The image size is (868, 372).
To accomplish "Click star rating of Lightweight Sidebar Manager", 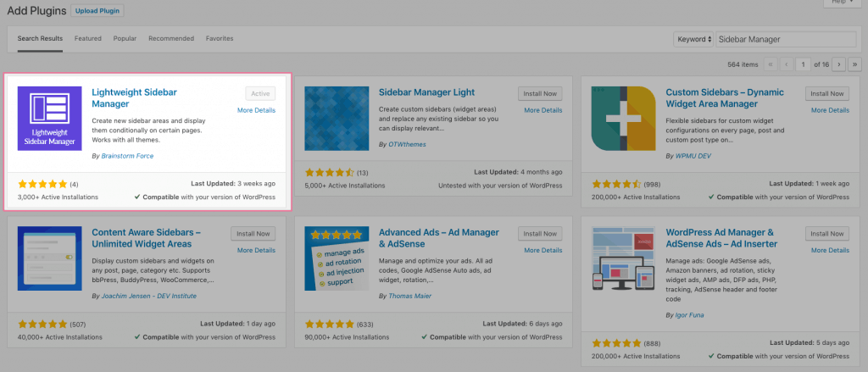I will click(42, 184).
